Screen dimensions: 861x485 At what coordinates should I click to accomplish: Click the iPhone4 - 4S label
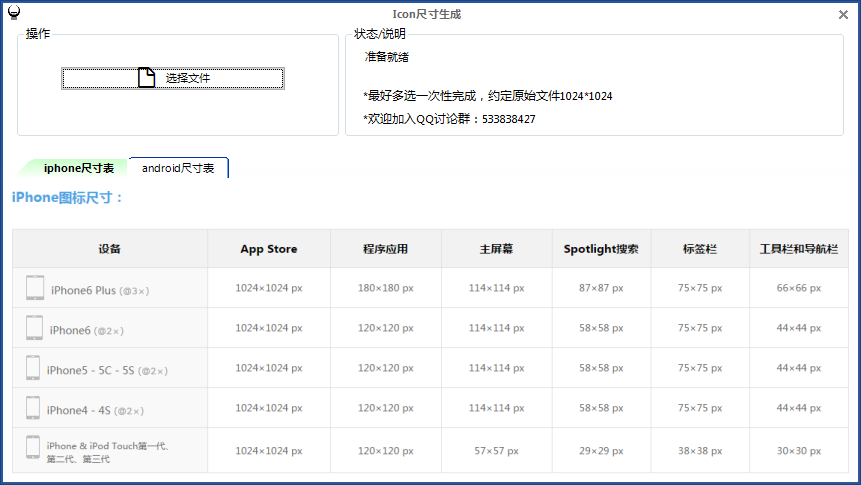(x=95, y=411)
